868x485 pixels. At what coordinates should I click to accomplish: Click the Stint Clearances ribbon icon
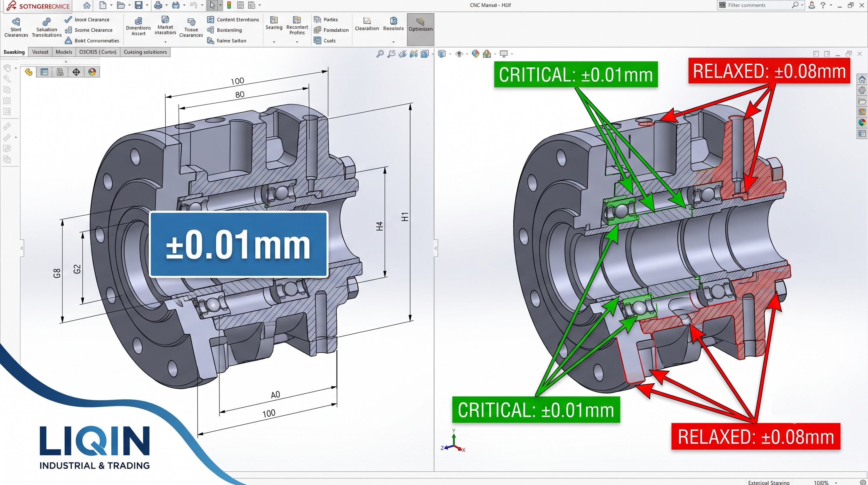click(16, 22)
